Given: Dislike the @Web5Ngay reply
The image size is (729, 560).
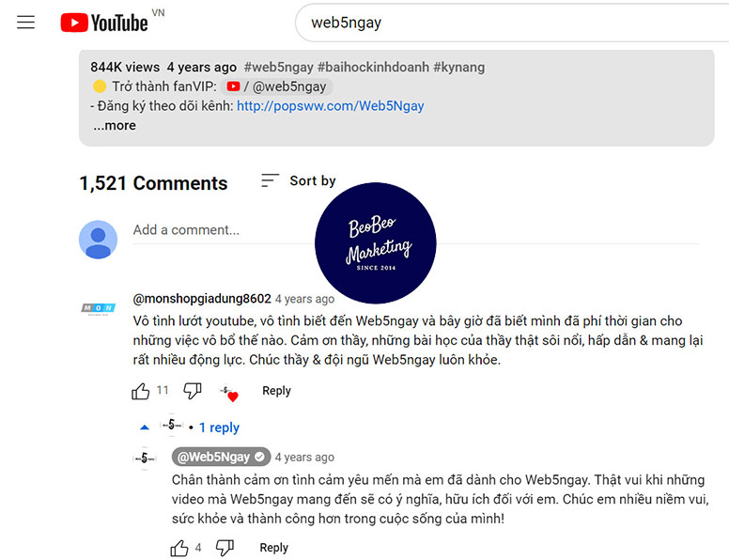Looking at the screenshot, I should (225, 548).
